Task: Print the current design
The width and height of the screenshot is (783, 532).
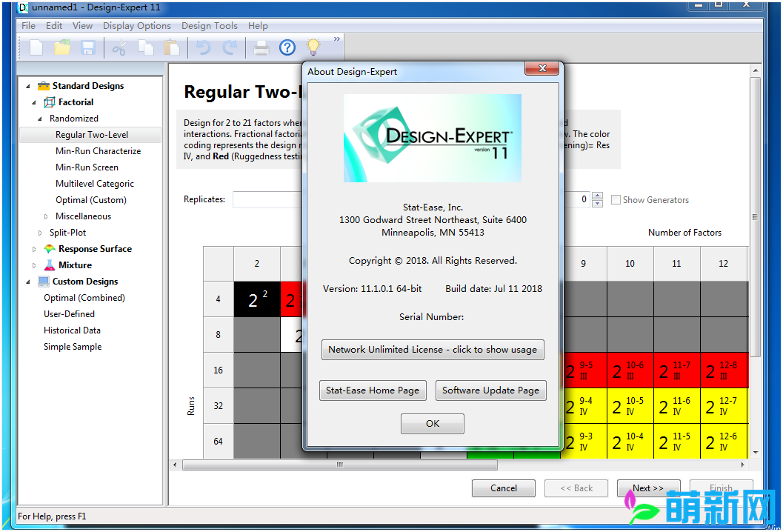Action: [263, 47]
